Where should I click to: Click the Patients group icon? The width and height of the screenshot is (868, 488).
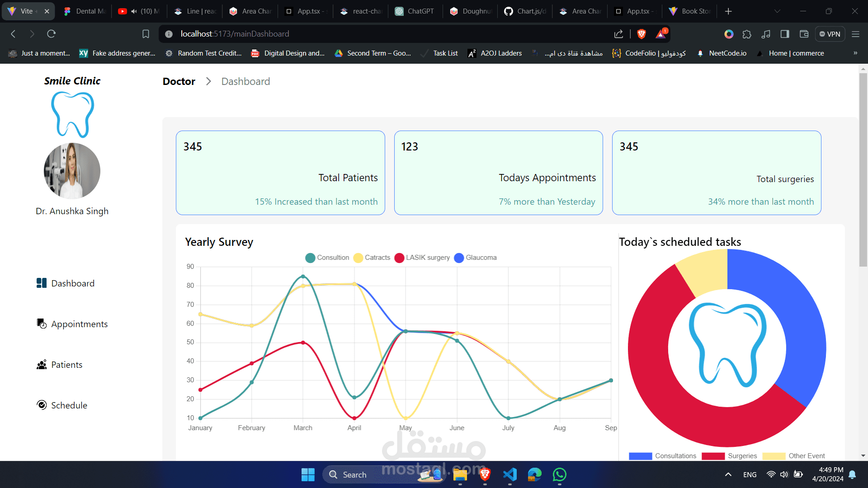click(x=41, y=365)
